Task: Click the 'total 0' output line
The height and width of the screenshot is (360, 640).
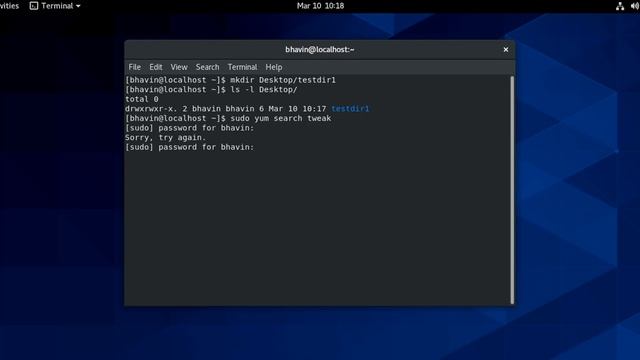Action: click(142, 99)
